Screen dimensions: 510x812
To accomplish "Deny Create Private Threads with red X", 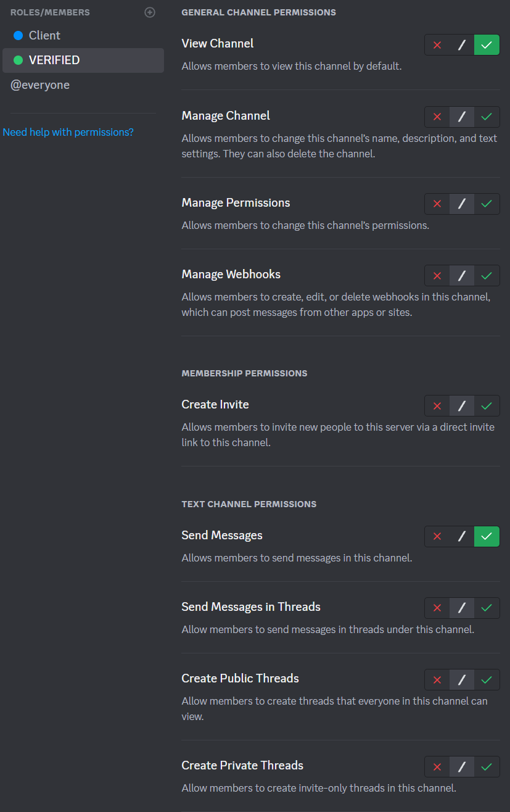I will click(x=437, y=767).
